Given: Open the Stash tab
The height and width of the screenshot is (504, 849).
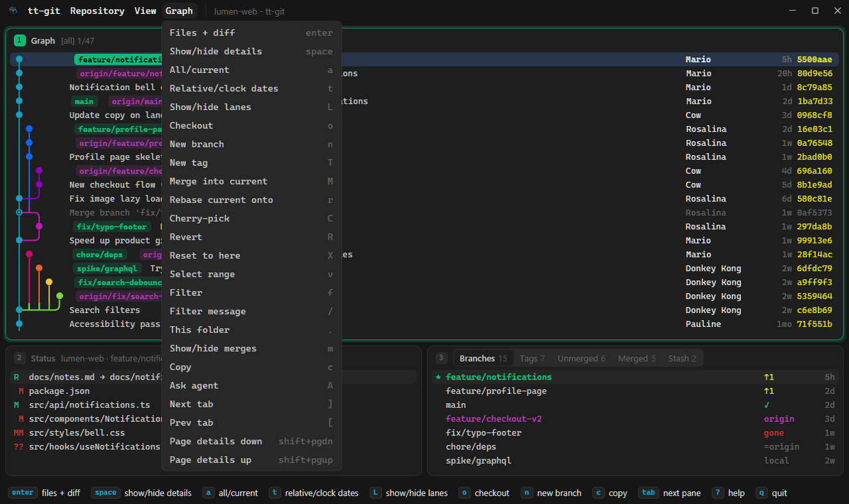Looking at the screenshot, I should [x=682, y=358].
